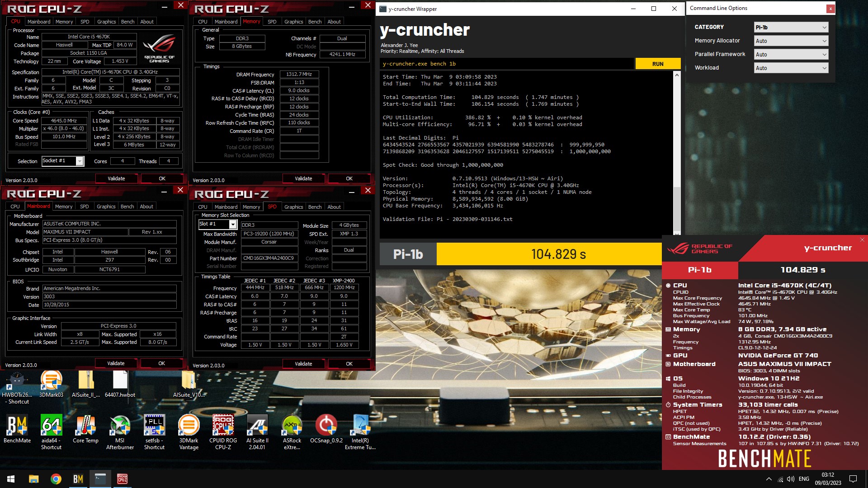Viewport: 868px width, 488px height.
Task: Open Windows Start menu
Action: click(x=11, y=479)
